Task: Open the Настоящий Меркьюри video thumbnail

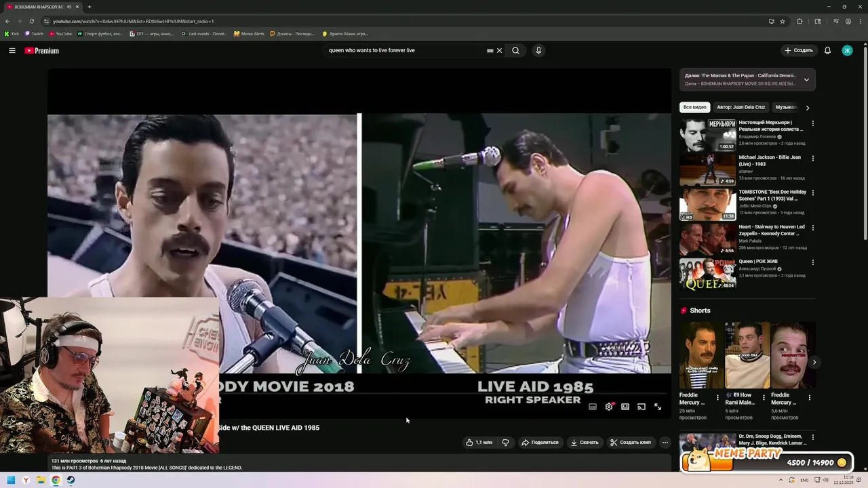Action: click(707, 135)
